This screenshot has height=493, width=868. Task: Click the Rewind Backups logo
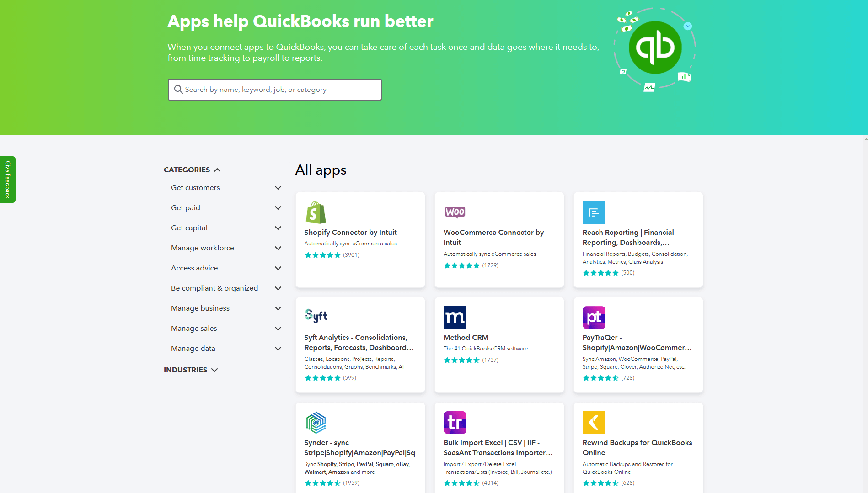coord(594,423)
